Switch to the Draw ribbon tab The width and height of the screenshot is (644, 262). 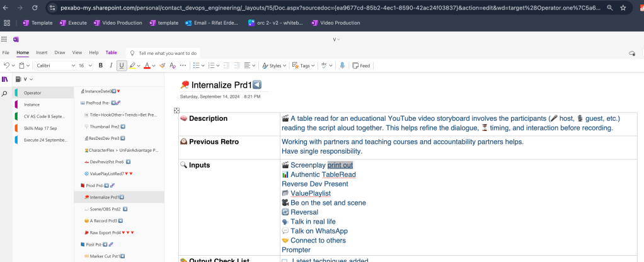[60, 52]
